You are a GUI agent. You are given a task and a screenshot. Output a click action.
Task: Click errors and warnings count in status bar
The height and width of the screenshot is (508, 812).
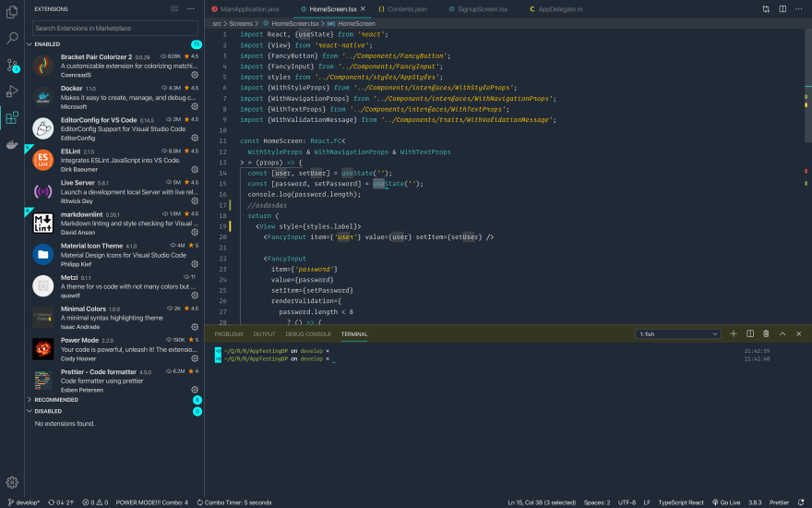pos(95,502)
